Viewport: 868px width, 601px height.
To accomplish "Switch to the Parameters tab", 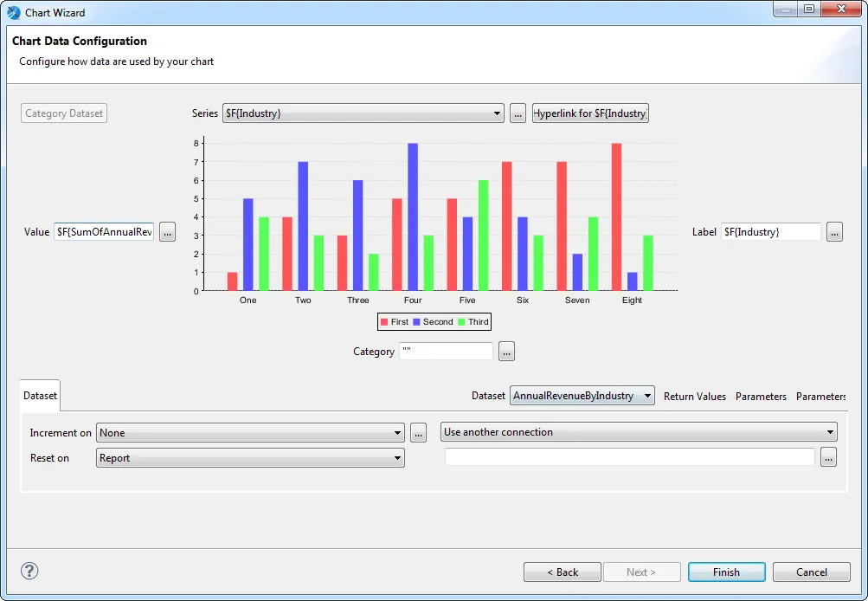I will [761, 396].
